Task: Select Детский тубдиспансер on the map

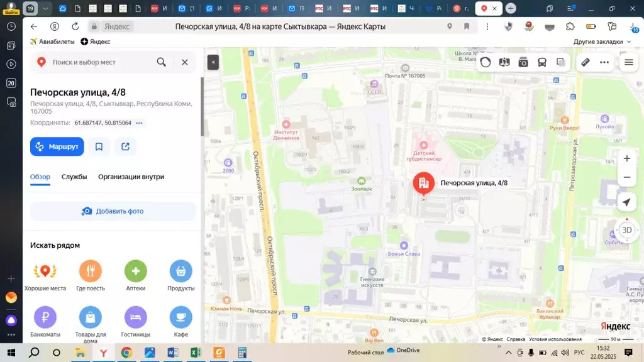Action: coord(424,151)
